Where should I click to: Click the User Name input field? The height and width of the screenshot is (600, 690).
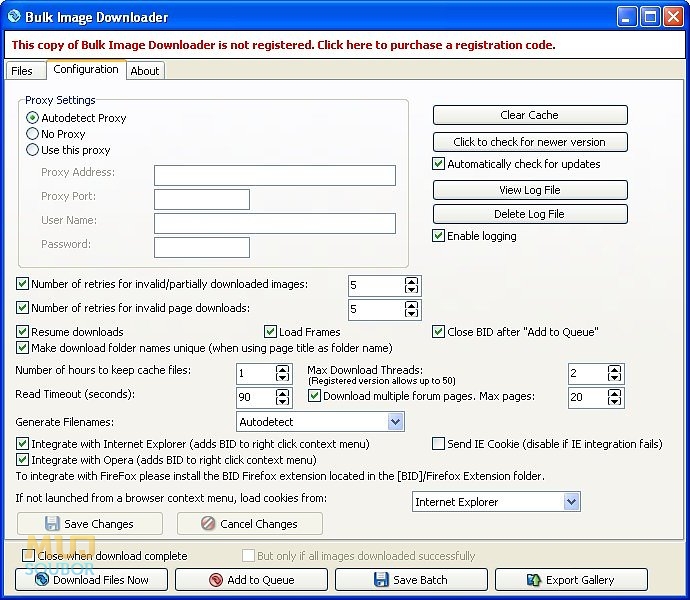275,223
